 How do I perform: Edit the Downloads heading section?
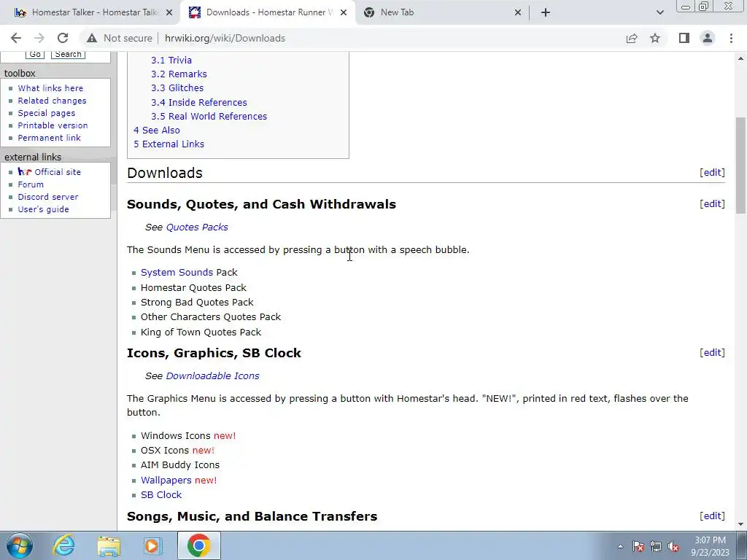(x=712, y=172)
